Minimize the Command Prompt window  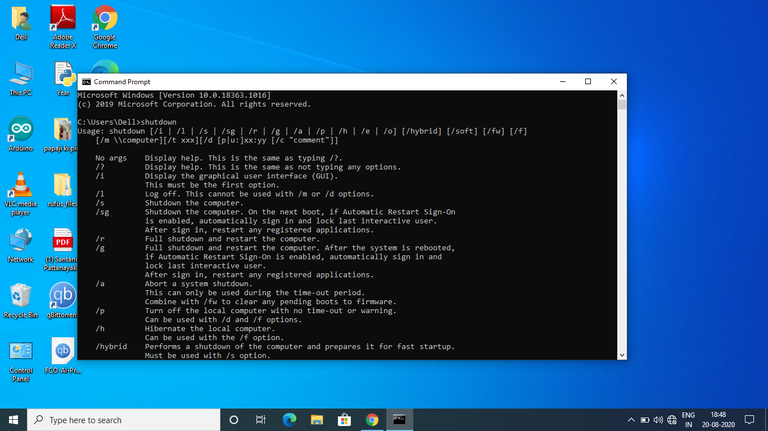tap(563, 82)
